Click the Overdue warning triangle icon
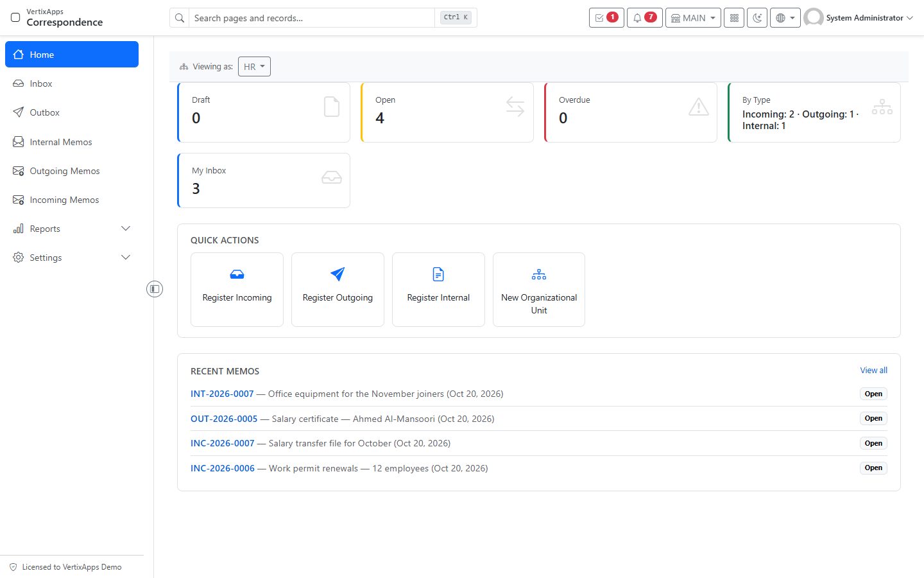This screenshot has width=924, height=578. click(x=699, y=107)
